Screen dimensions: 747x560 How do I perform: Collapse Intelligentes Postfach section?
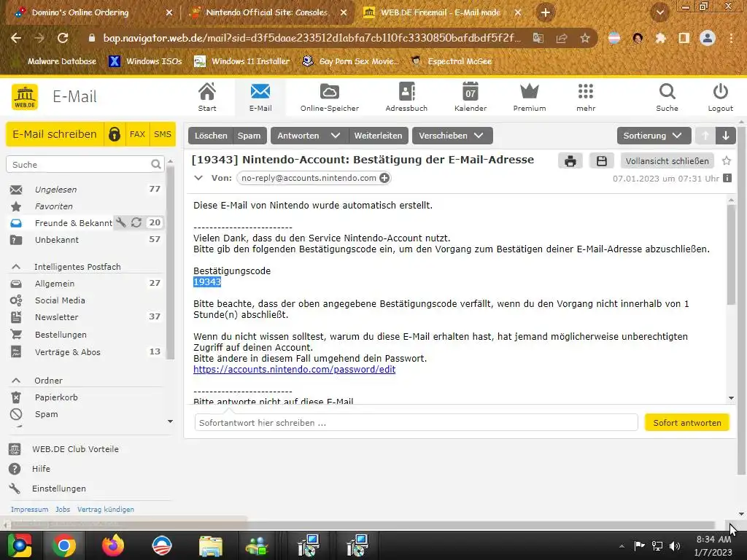16,267
